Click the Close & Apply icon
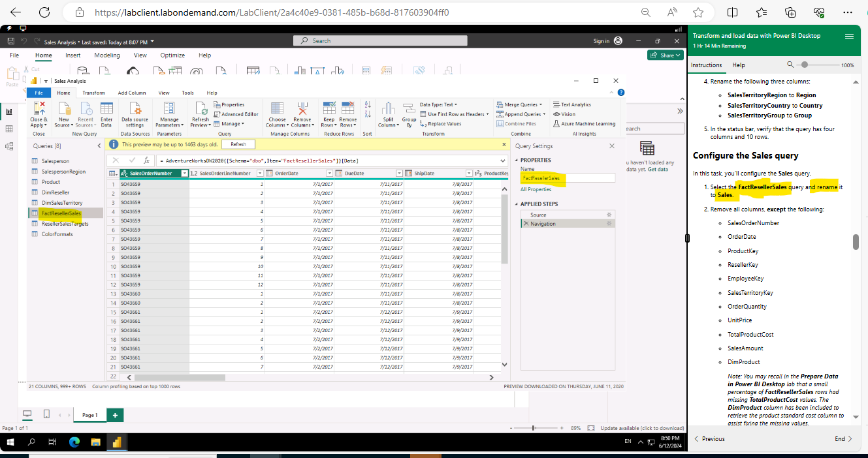The image size is (868, 458). pos(39,108)
